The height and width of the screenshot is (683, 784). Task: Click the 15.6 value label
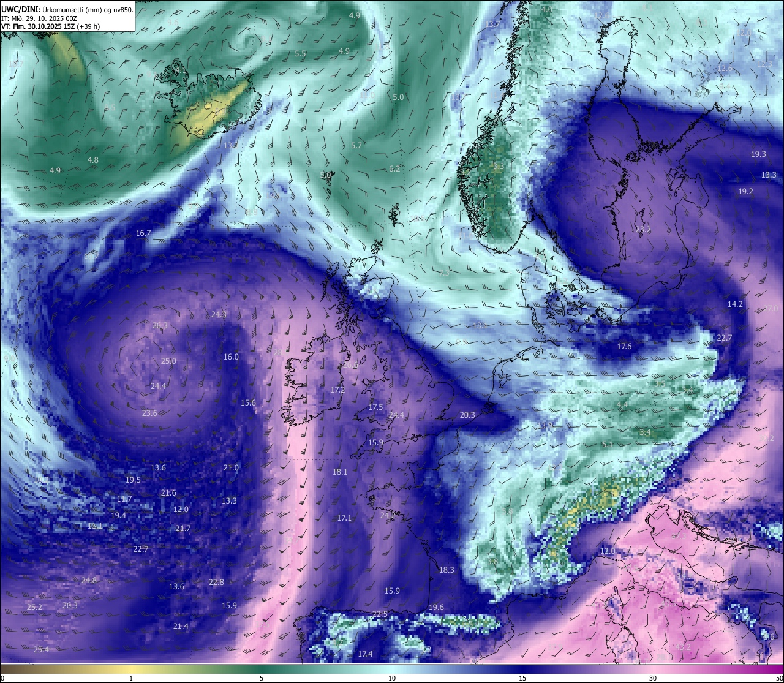(x=248, y=402)
